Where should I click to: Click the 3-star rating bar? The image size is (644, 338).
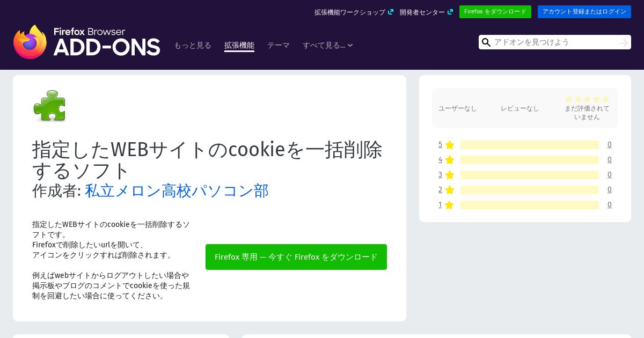pos(530,175)
